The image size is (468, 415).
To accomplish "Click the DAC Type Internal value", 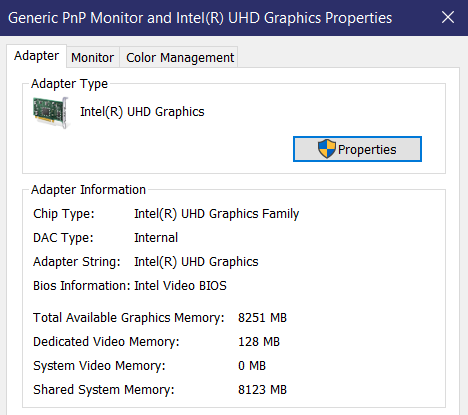I will pyautogui.click(x=156, y=238).
